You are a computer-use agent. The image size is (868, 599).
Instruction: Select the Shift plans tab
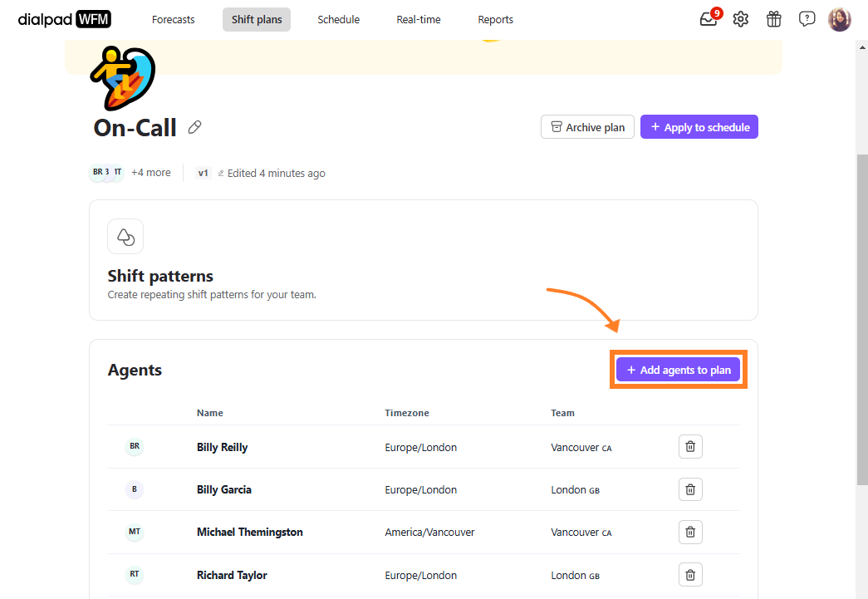coord(257,19)
